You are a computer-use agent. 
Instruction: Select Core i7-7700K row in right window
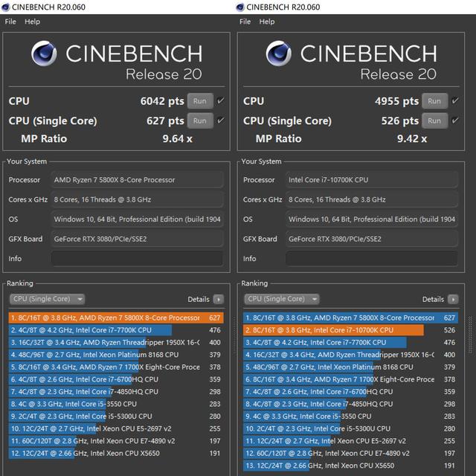350,342
